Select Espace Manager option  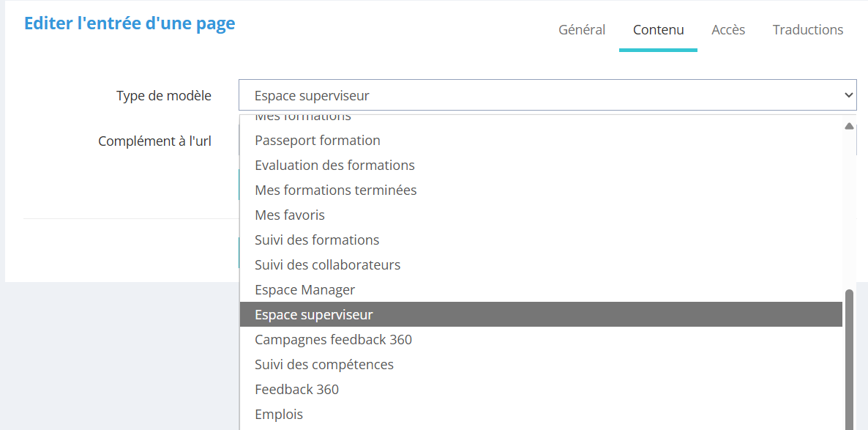[x=304, y=290]
